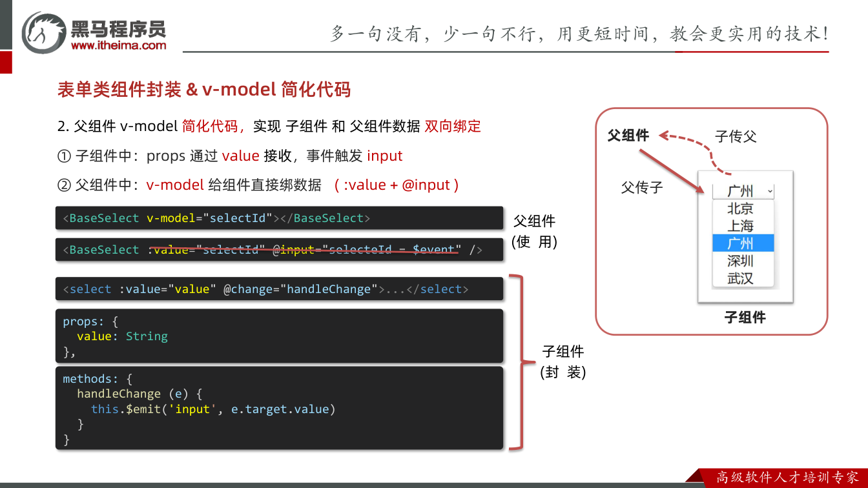
Task: Click the 子组件 (封 装) label
Action: point(563,361)
